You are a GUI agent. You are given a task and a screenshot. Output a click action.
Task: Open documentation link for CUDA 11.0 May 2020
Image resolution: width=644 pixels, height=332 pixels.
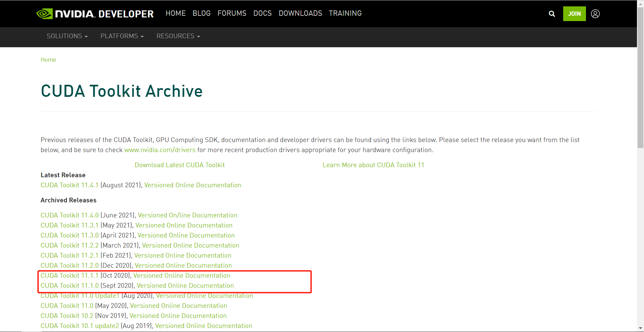pos(178,306)
